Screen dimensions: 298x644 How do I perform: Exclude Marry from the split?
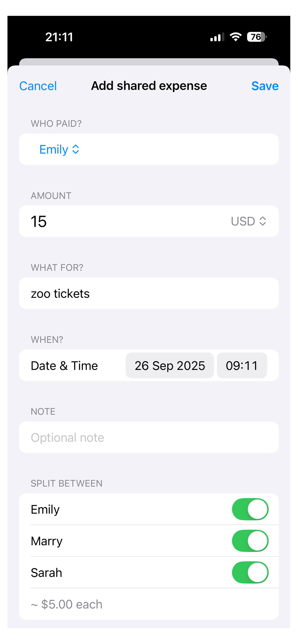coord(250,541)
